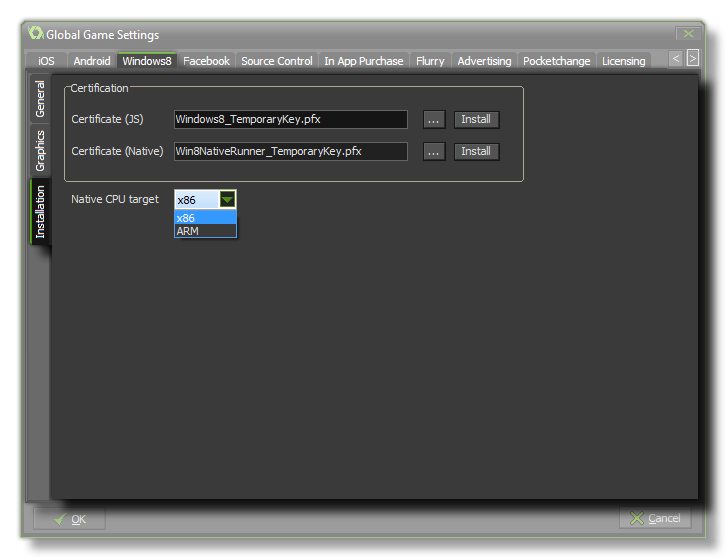Close the Global Game Settings window
The height and width of the screenshot is (558, 726).
coord(686,34)
